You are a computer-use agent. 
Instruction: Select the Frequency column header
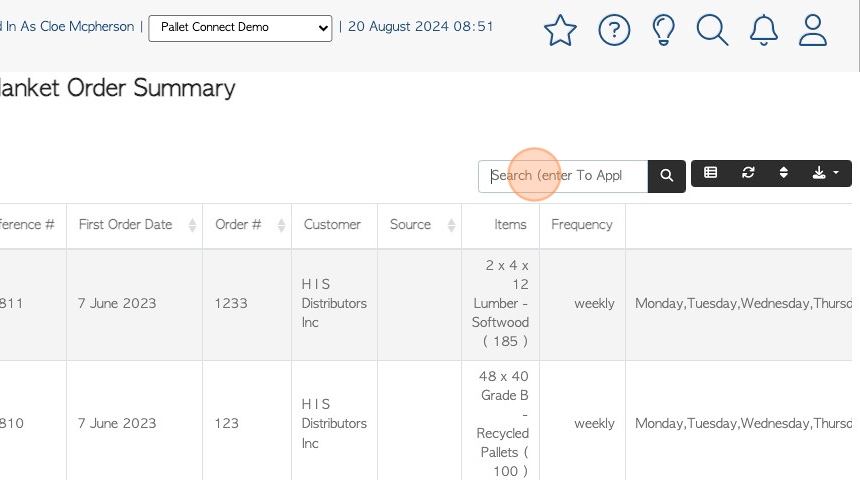tap(582, 225)
